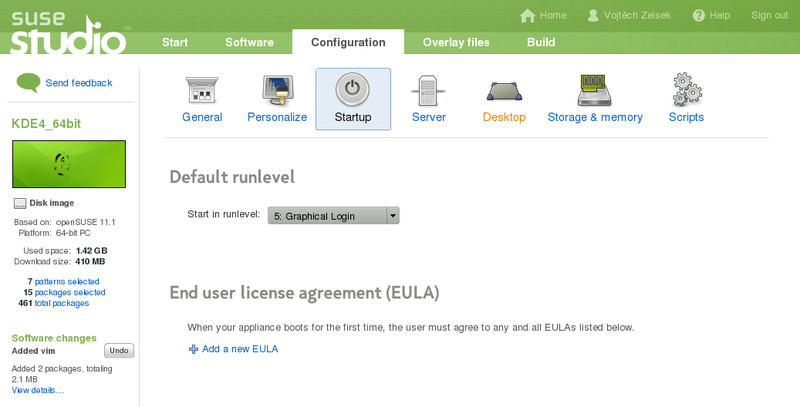Click the 1.42 GB used space value

(x=91, y=251)
